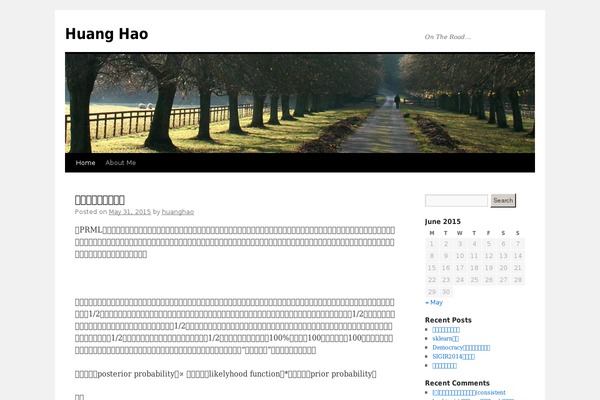Select the Recent Comments heading

[457, 383]
